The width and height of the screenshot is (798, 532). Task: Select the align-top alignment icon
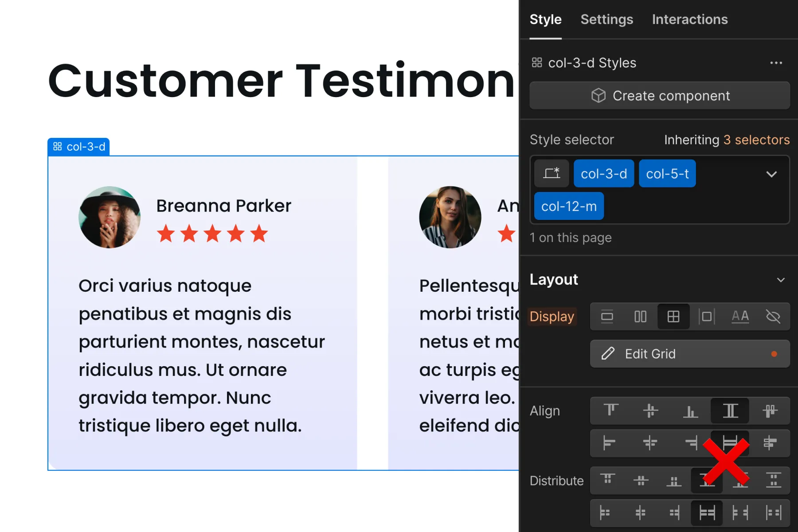click(611, 411)
